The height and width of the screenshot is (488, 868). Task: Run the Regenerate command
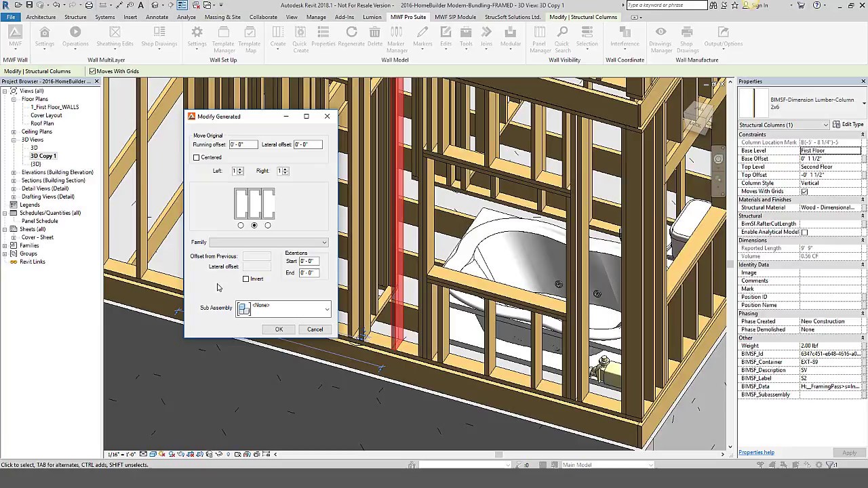(351, 37)
